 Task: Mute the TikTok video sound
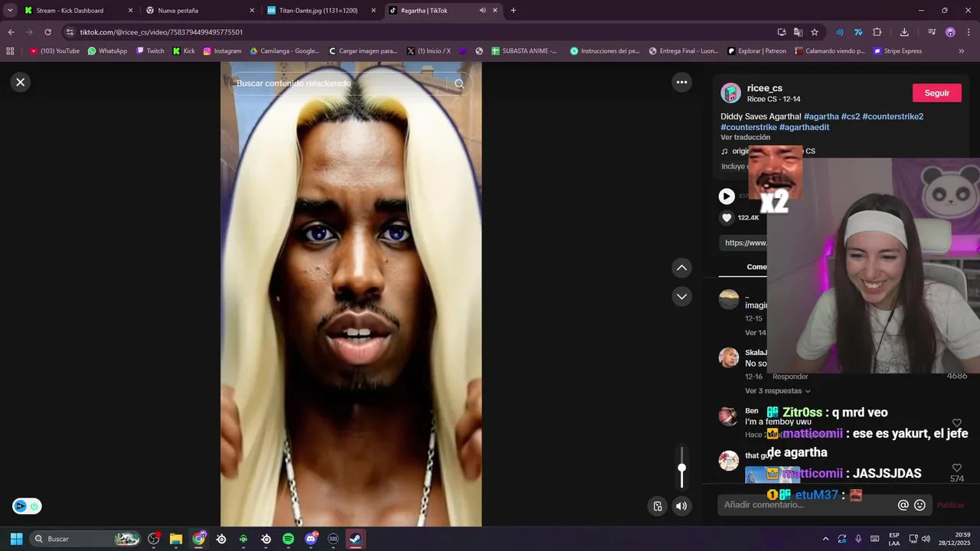(681, 506)
